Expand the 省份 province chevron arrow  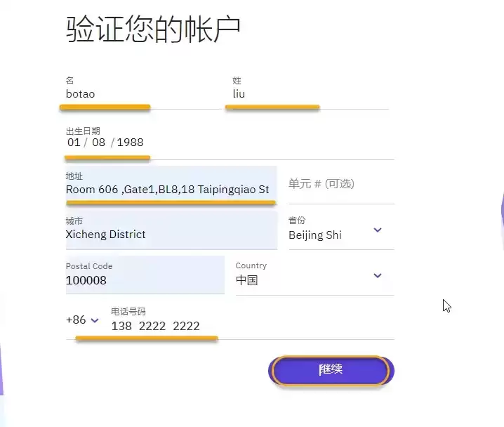pyautogui.click(x=378, y=230)
